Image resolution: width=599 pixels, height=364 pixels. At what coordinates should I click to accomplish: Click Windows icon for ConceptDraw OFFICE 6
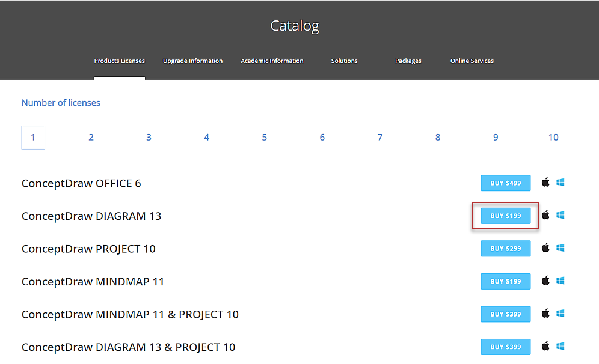[560, 182]
